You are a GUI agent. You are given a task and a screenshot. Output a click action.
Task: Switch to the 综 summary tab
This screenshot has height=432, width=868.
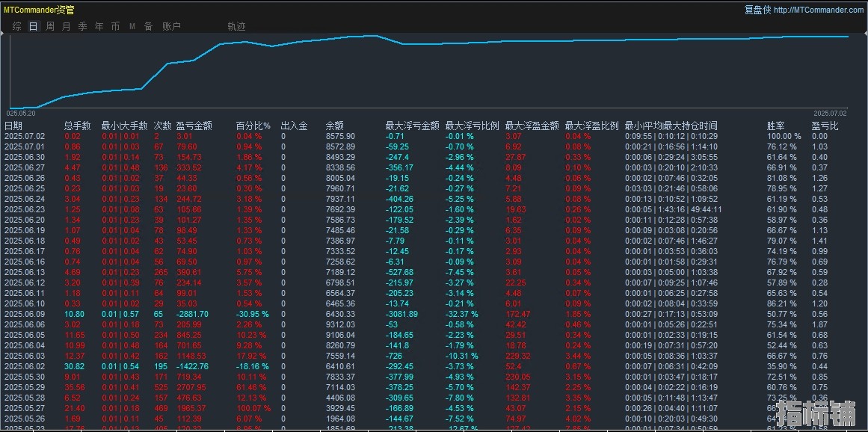[x=17, y=26]
